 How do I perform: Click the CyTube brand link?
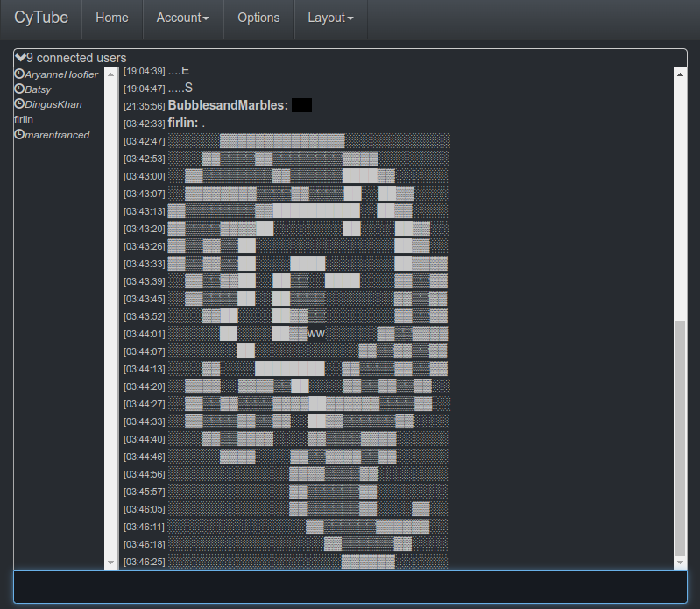[41, 18]
